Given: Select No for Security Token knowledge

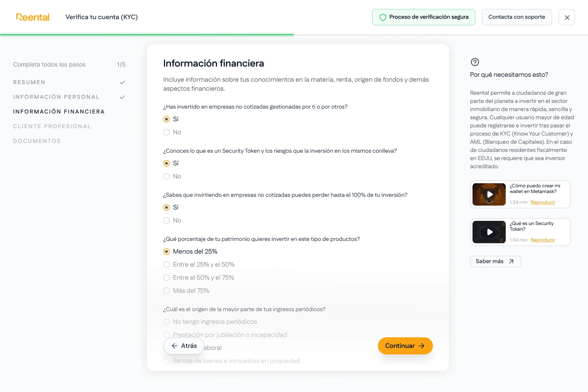Looking at the screenshot, I should (166, 176).
